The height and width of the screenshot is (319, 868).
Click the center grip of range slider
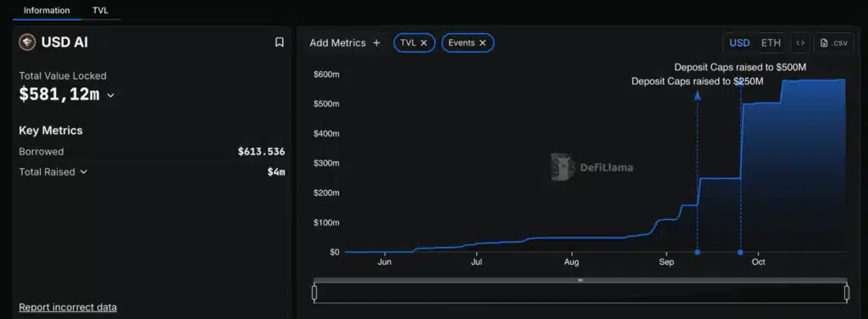(x=580, y=280)
